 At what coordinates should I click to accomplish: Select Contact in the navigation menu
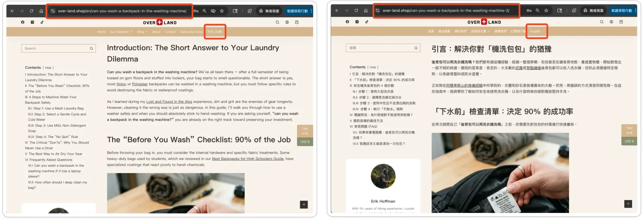click(x=170, y=32)
